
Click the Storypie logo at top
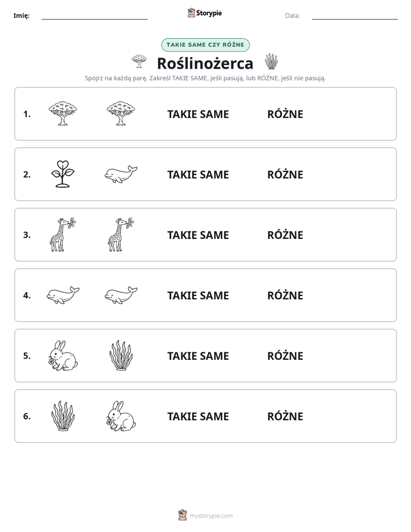(205, 13)
